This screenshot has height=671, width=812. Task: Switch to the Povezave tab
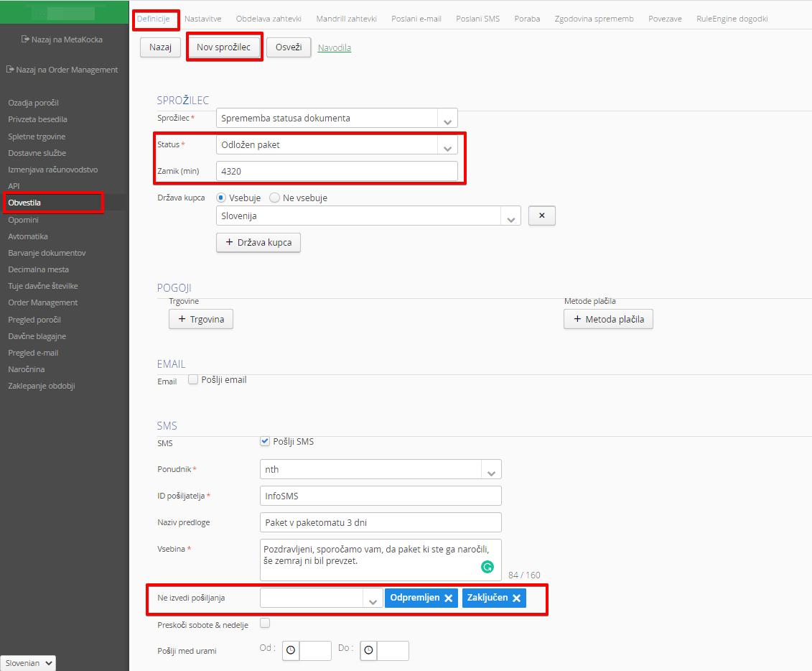[x=665, y=19]
